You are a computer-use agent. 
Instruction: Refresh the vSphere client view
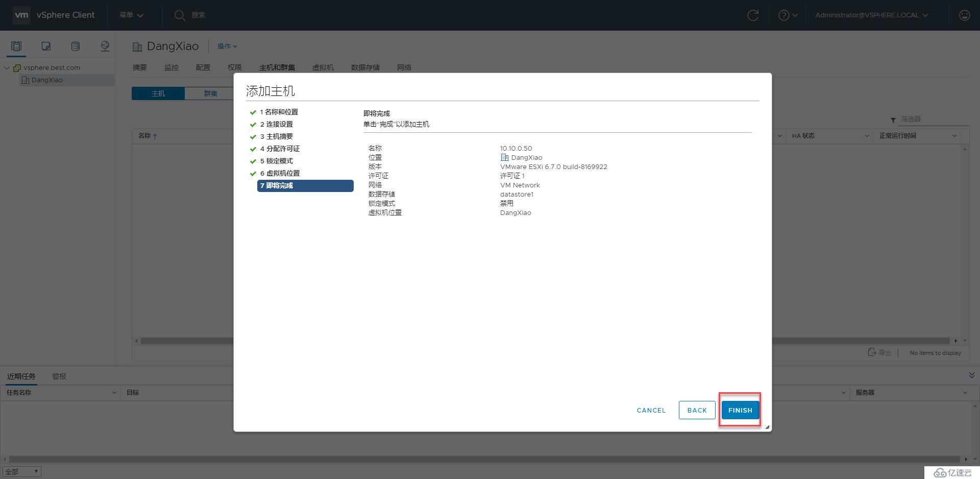753,15
